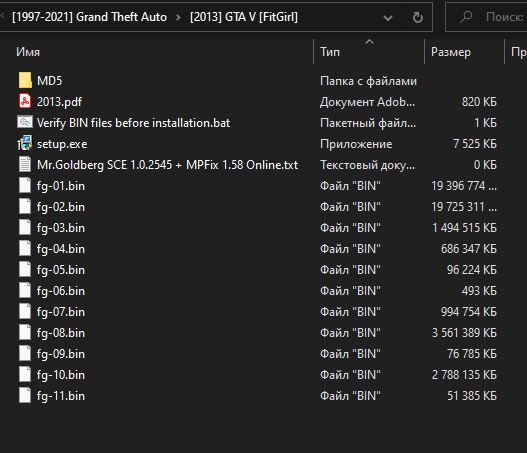Select the batch file icon for Verify BIN files

(x=25, y=122)
